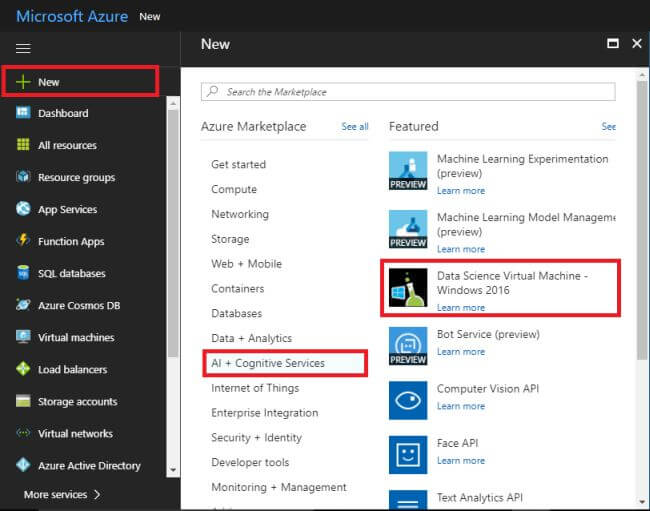
Task: Open the hamburger menu in sidebar
Action: [23, 47]
